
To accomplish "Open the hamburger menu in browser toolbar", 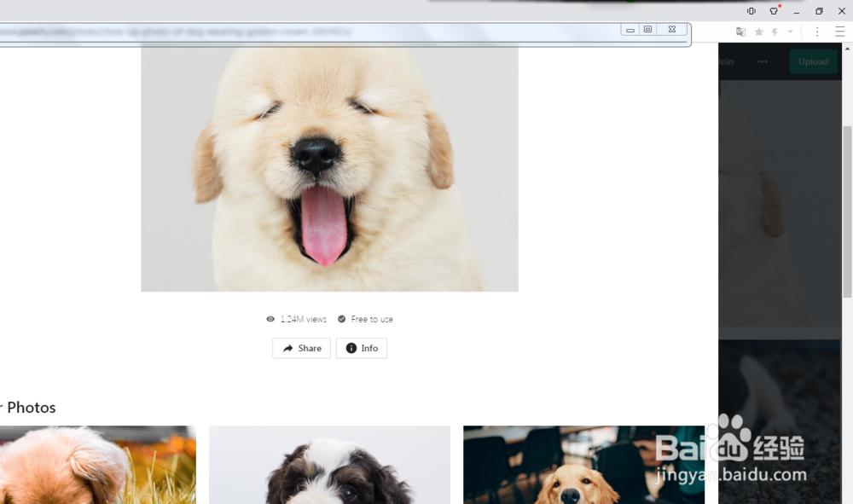I will coord(840,32).
